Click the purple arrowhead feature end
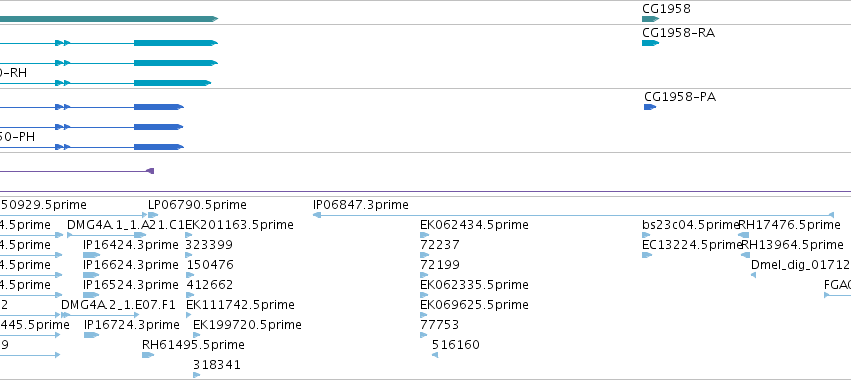 (150, 171)
